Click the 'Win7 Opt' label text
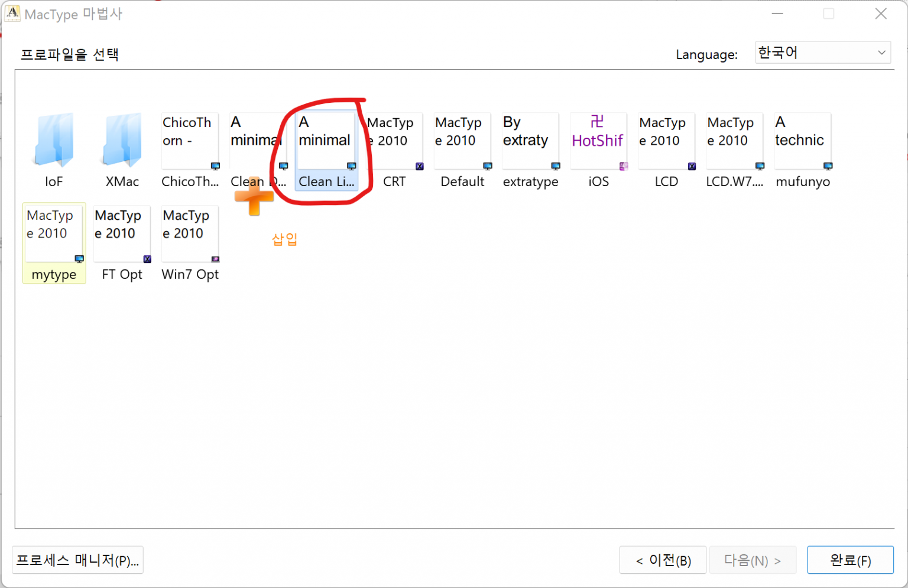This screenshot has height=588, width=908. coord(190,274)
